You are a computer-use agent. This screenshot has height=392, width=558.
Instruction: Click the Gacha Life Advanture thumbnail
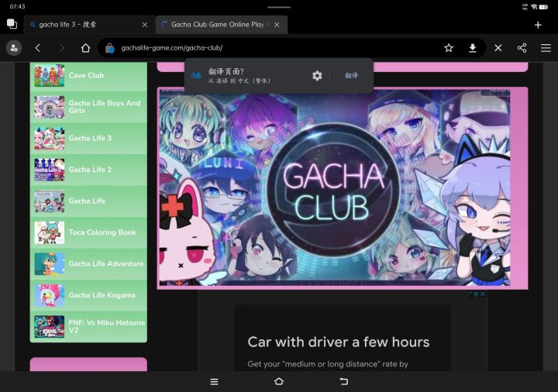(50, 263)
